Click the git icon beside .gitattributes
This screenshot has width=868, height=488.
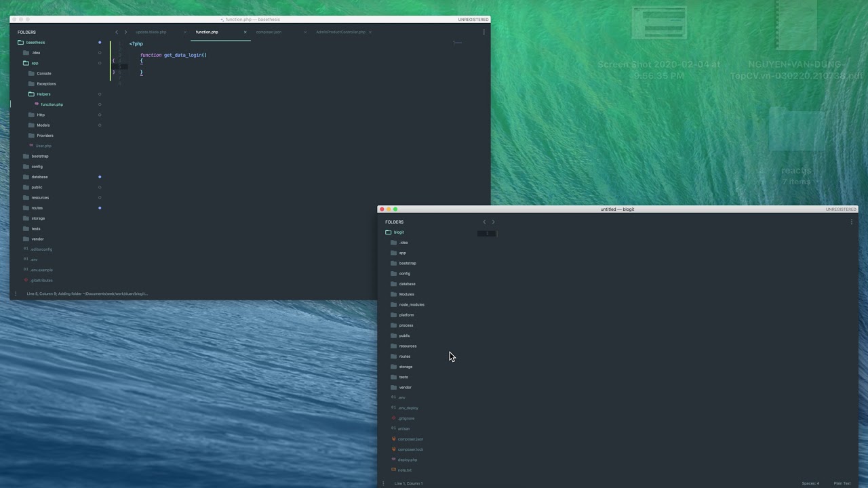[x=26, y=280]
